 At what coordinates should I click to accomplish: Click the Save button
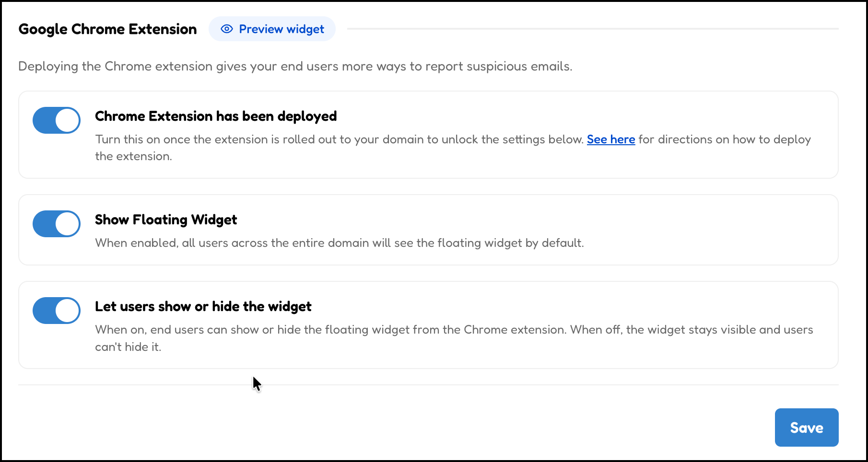pyautogui.click(x=807, y=427)
